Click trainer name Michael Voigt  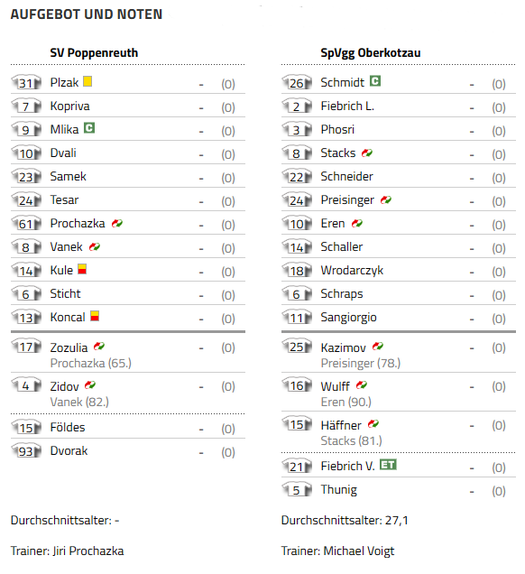(359, 551)
